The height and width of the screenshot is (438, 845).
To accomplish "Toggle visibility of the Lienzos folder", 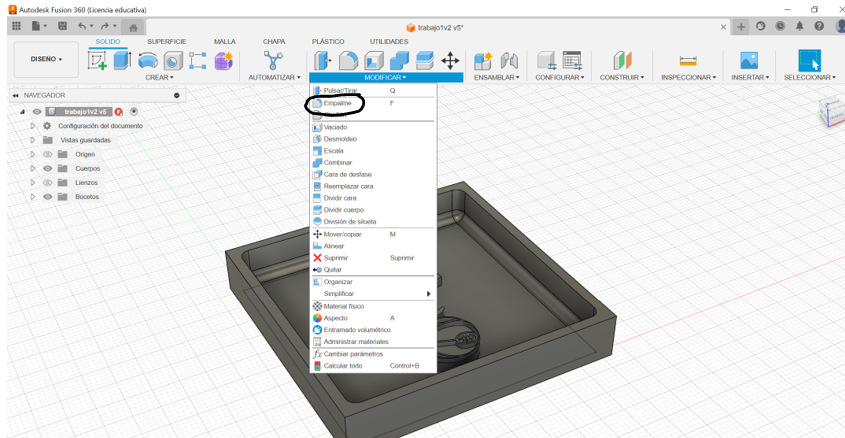I will (x=47, y=183).
